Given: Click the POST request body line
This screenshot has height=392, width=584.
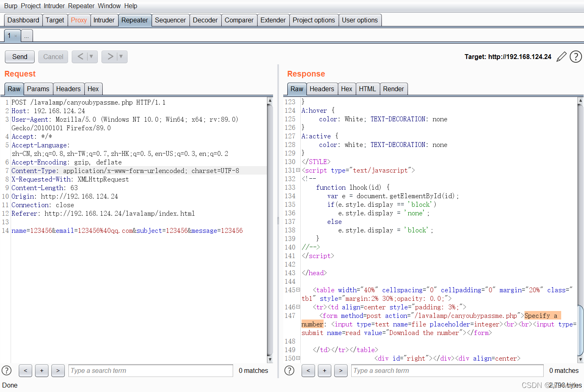Looking at the screenshot, I should (127, 230).
